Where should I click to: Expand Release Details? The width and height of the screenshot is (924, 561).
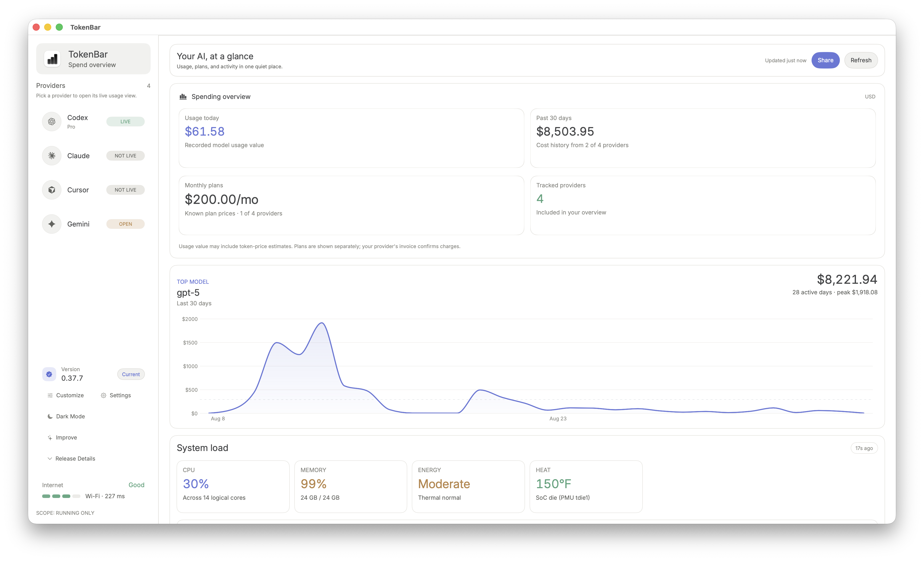point(71,459)
